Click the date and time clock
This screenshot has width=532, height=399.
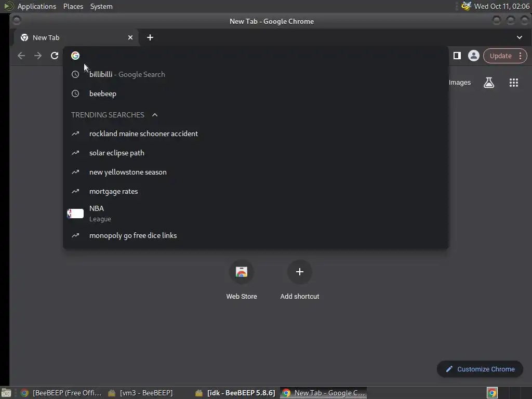coord(502,6)
